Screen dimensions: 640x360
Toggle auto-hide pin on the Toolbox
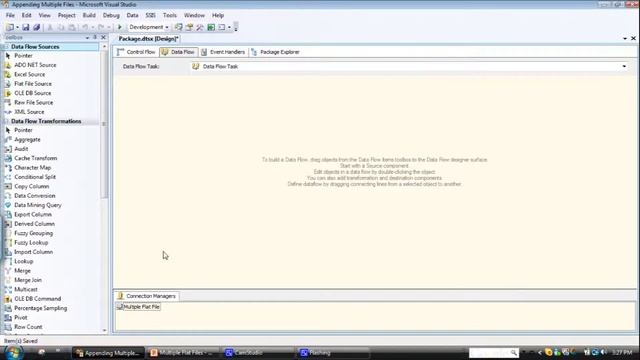coord(95,38)
